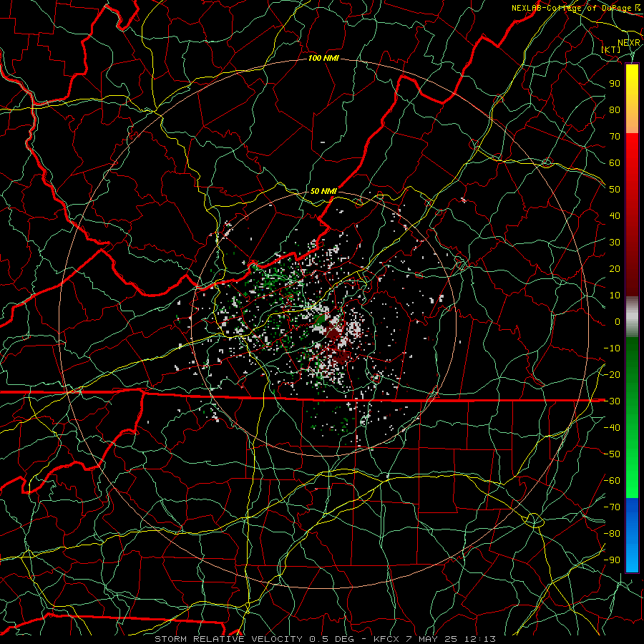Click the blue bottom segment of the velocity scale
This screenshot has width=644, height=644.
632,535
